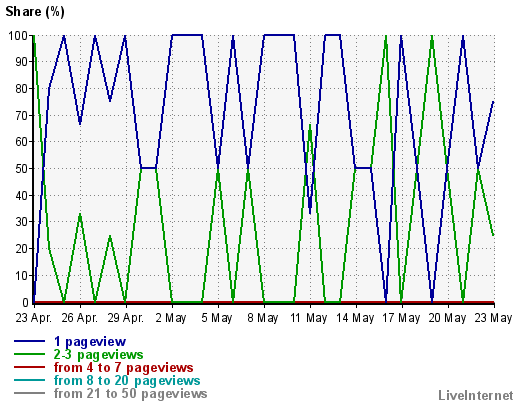Viewport: 520px width, 405px height.
Task: Click the '11 May' date axis label
Action: coord(309,318)
